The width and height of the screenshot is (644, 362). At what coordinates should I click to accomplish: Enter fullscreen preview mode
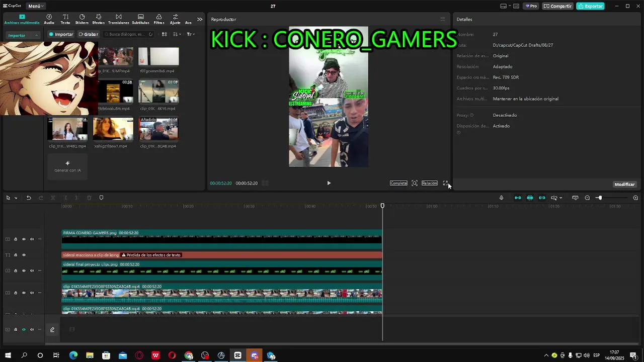tap(445, 183)
